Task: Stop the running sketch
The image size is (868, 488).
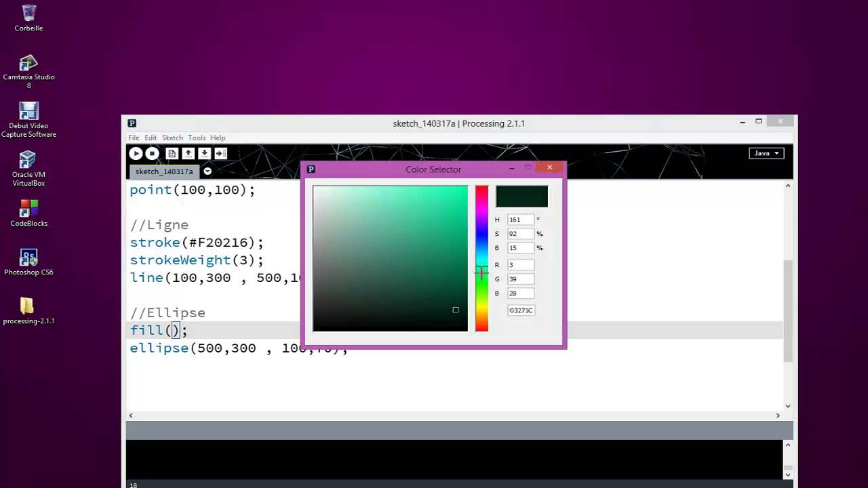Action: [x=152, y=154]
